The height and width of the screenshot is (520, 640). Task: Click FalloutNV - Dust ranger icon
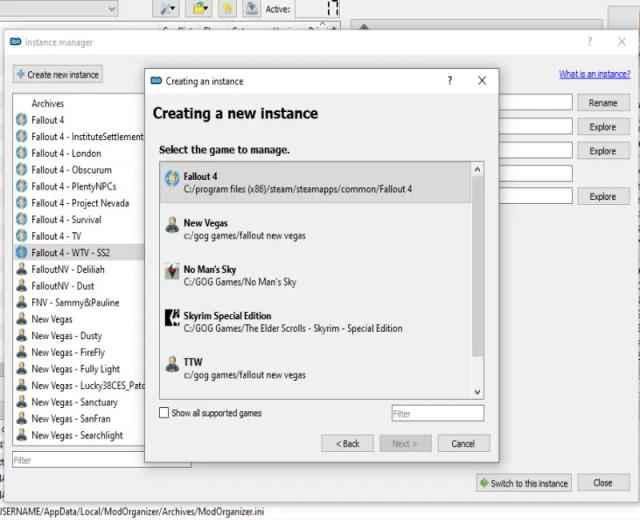(x=22, y=285)
